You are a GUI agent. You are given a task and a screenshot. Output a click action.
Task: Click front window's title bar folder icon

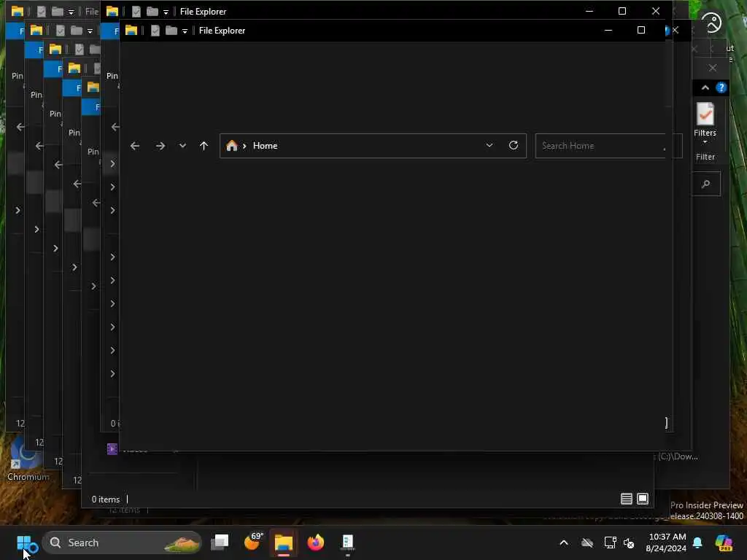coord(131,31)
